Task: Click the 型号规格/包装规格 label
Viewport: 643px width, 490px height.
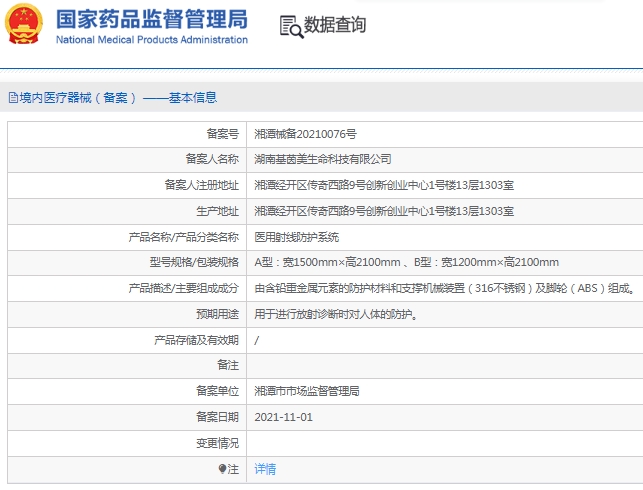Action: 194,262
